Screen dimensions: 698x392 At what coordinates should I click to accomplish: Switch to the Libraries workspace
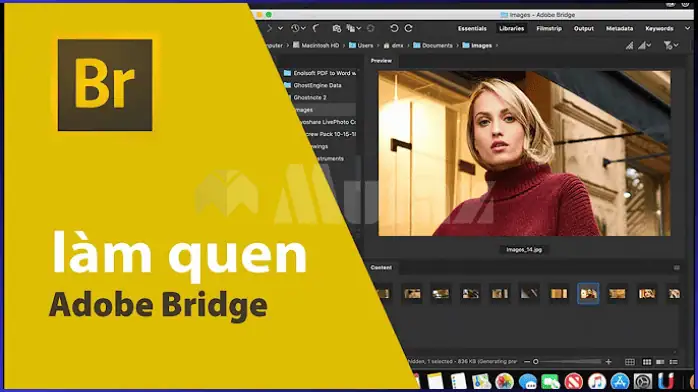coord(511,28)
